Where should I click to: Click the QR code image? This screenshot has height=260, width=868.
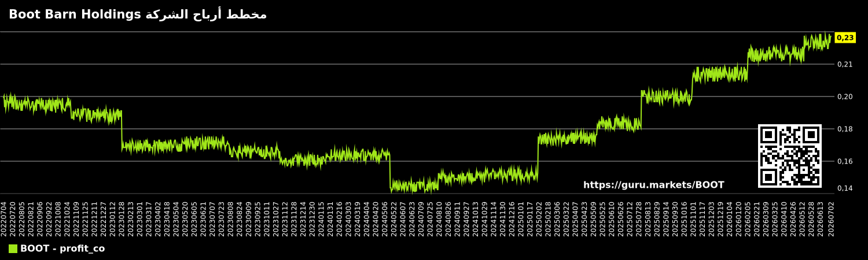click(x=790, y=156)
